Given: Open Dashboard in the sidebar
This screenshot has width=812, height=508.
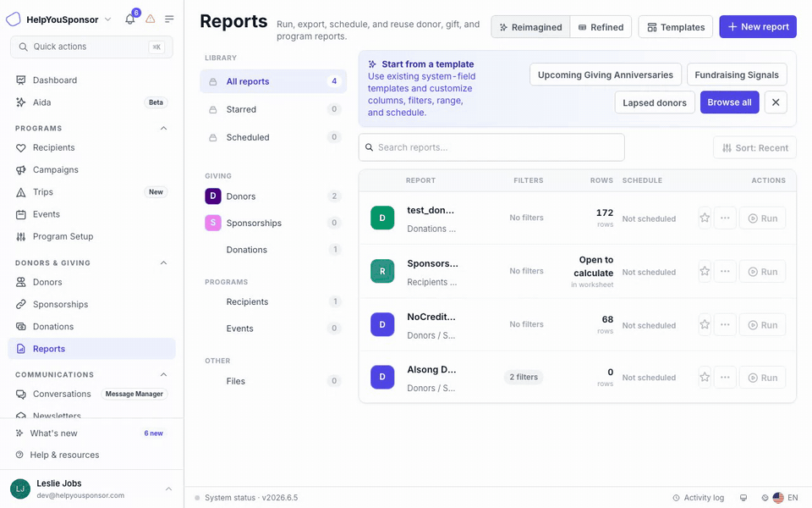Looking at the screenshot, I should (x=91, y=80).
